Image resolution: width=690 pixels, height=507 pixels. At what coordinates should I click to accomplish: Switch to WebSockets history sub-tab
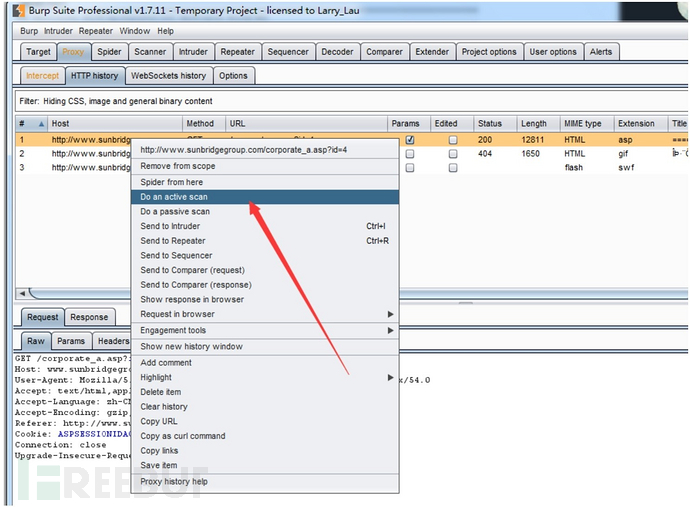(169, 76)
